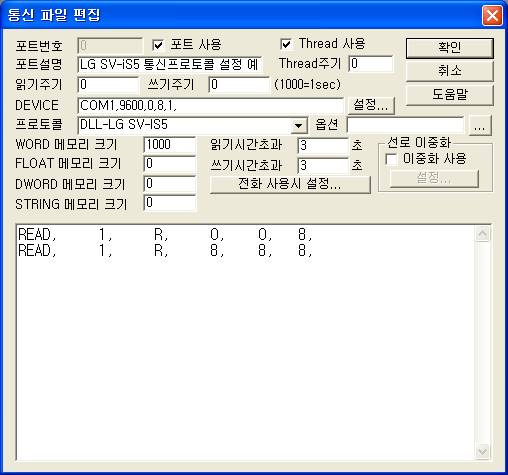
Task: Focus the 포트설명 input field
Action: pyautogui.click(x=170, y=65)
